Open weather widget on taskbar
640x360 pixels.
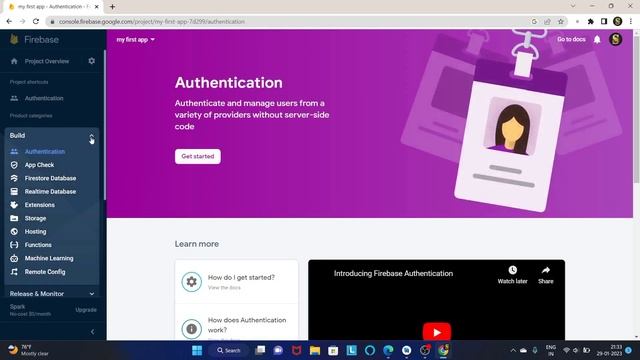tap(29, 350)
